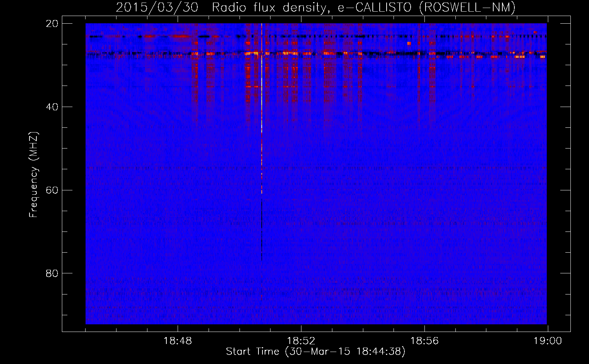Click the "Frequency (MHZ)" y-axis label
This screenshot has width=589, height=364.
click(33, 175)
